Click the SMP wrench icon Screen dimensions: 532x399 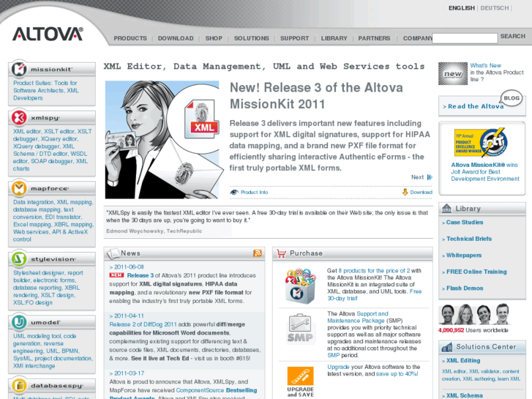coord(300,329)
